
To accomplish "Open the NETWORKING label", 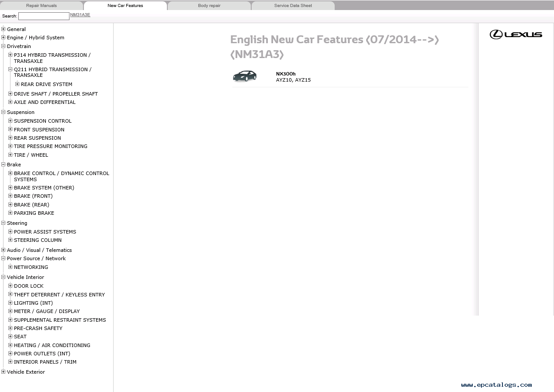I will [31, 267].
